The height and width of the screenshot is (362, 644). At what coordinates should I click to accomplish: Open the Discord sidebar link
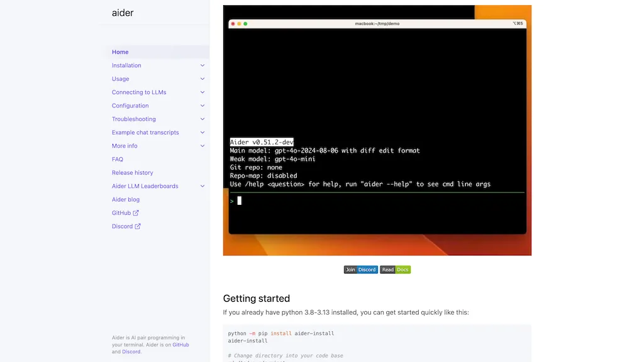[122, 226]
